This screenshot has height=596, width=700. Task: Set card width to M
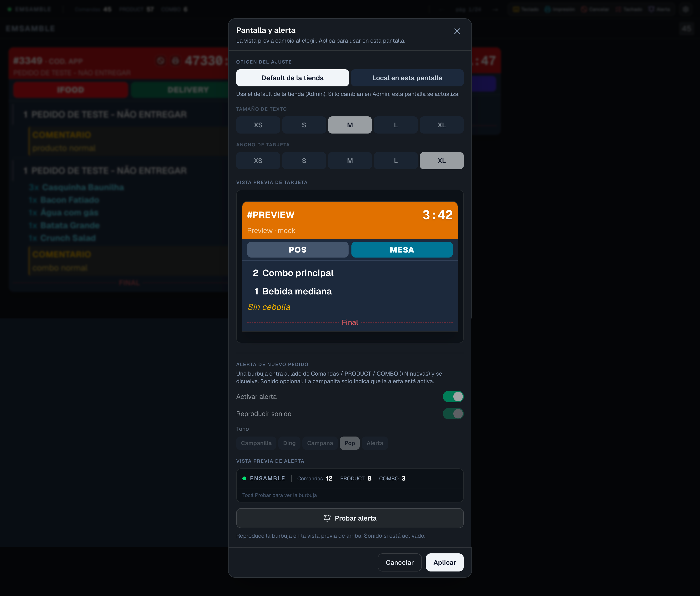[350, 161]
